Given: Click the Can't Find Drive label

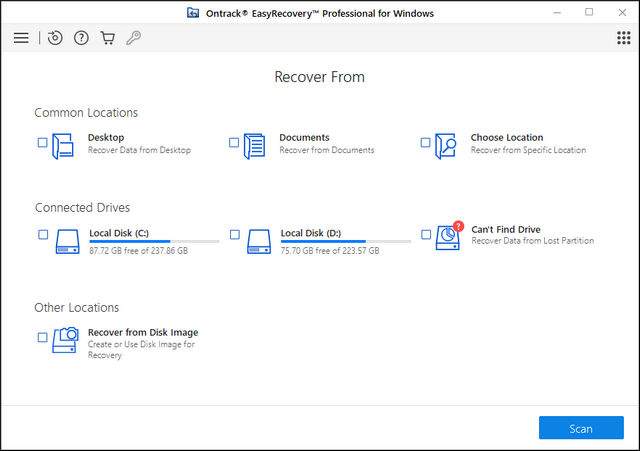Looking at the screenshot, I should (x=506, y=229).
